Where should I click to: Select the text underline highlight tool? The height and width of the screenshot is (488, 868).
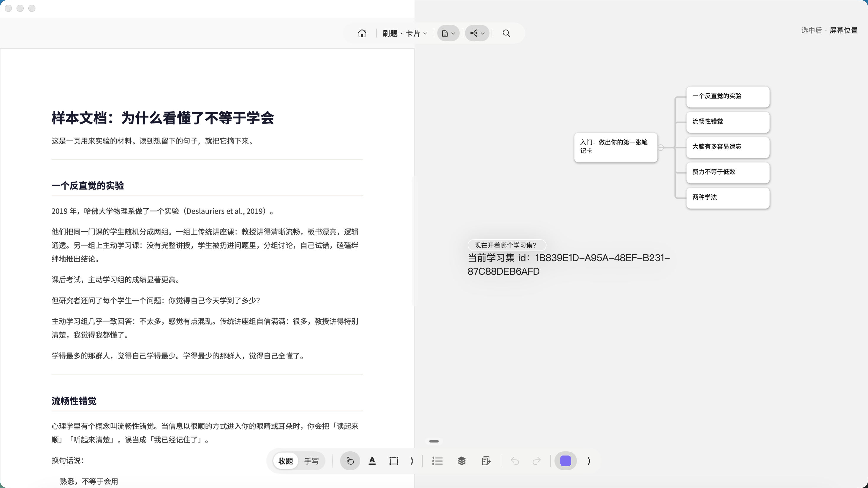click(372, 461)
